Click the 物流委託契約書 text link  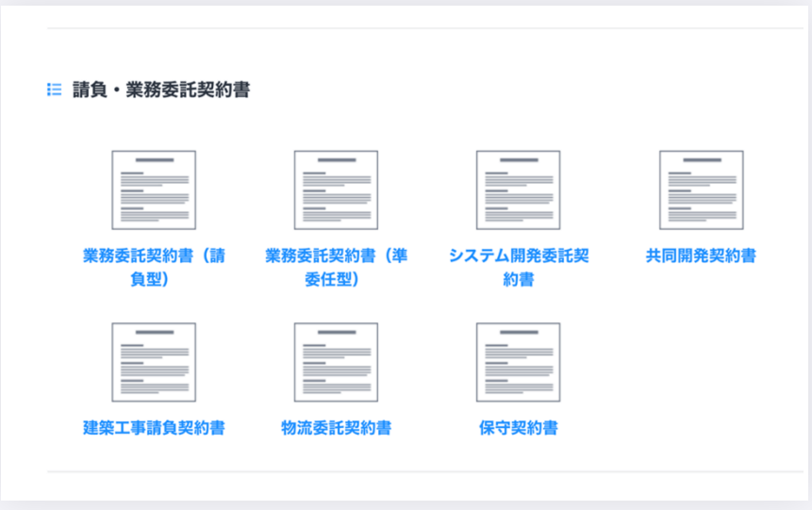coord(336,428)
